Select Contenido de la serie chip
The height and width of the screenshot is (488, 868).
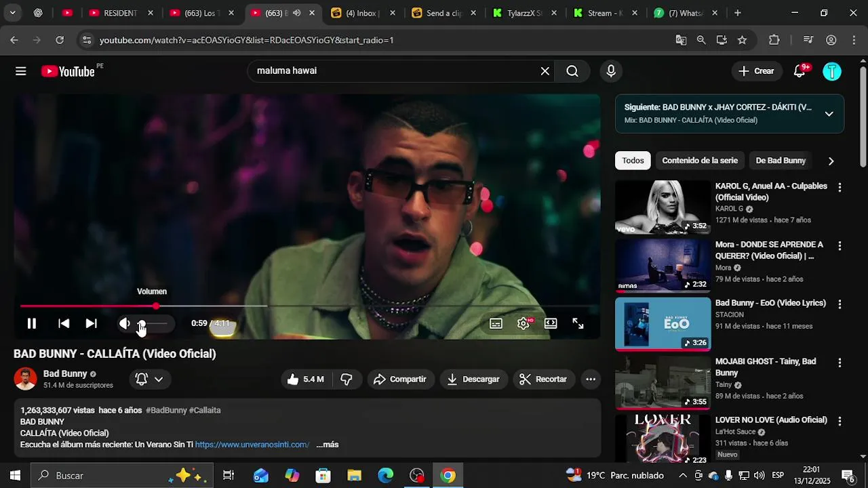click(700, 161)
